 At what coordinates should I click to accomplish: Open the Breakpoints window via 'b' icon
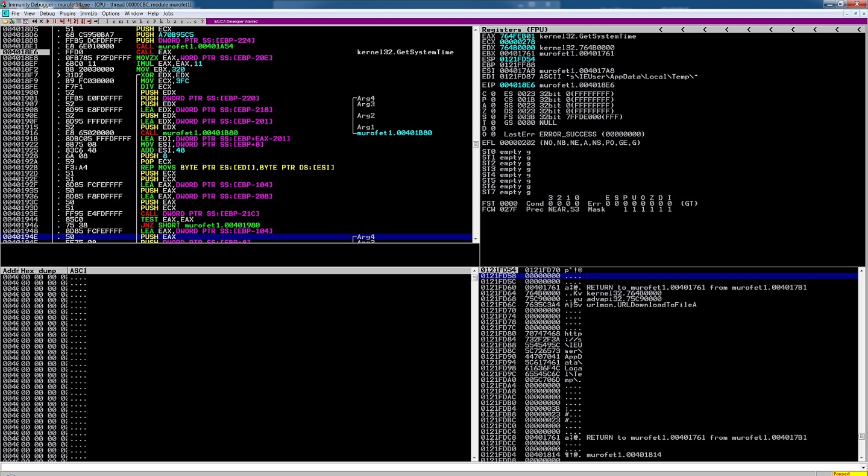[x=168, y=21]
